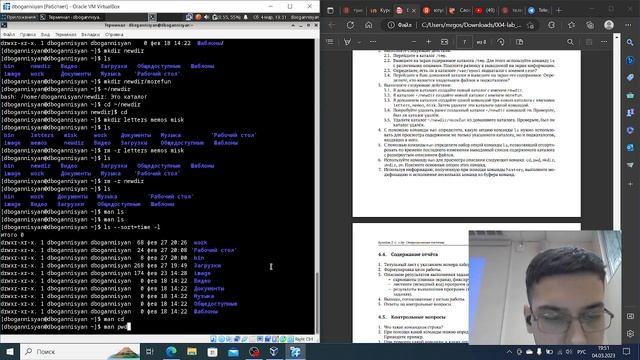The height and width of the screenshot is (360, 640).
Task: Open the taskbar clock and date
Action: tap(603, 352)
